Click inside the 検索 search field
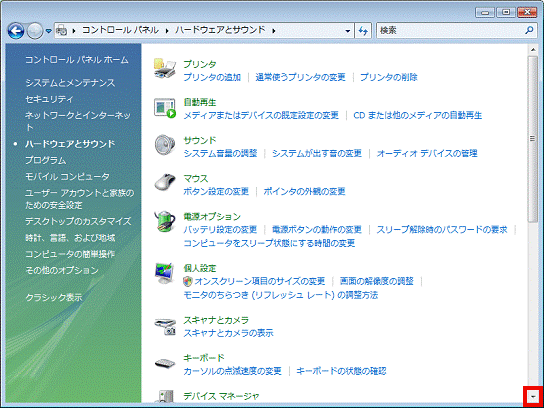This screenshot has height=408, width=544. pos(451,31)
